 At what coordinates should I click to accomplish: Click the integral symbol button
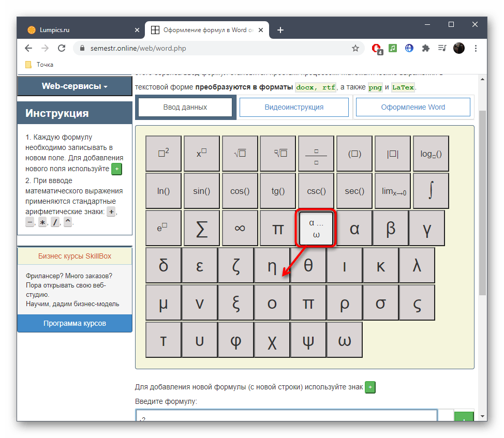pyautogui.click(x=431, y=191)
